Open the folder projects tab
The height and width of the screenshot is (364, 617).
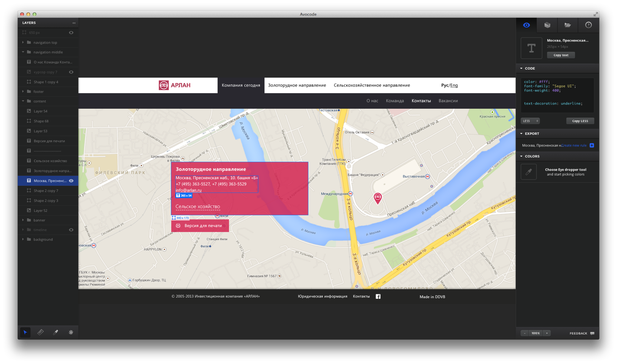tap(568, 25)
